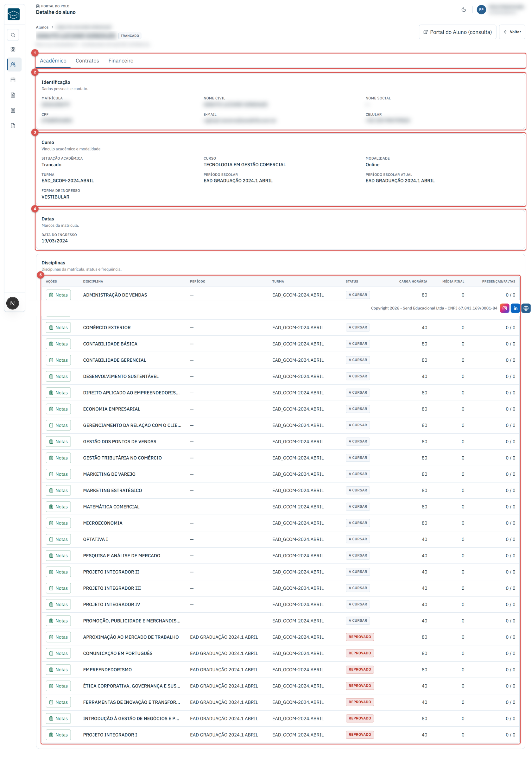Viewport: 532px width, 773px height.
Task: Open Notas for GESTÃO DOS PONTOS DE VENDAS
Action: [x=58, y=442]
